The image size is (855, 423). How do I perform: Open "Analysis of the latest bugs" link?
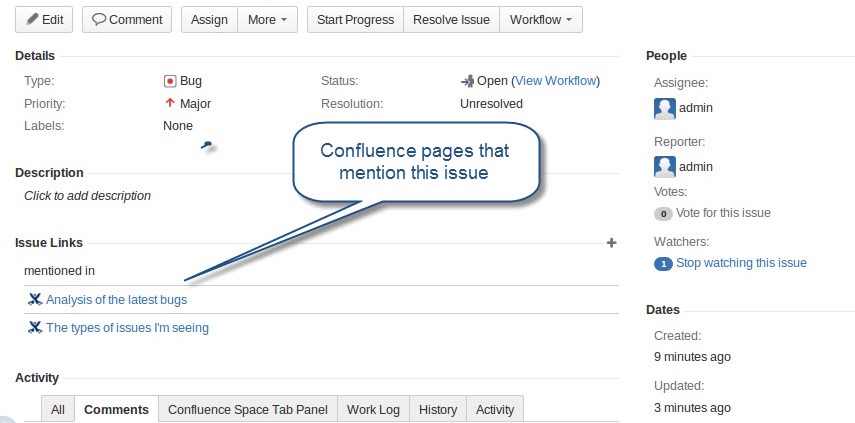[116, 299]
